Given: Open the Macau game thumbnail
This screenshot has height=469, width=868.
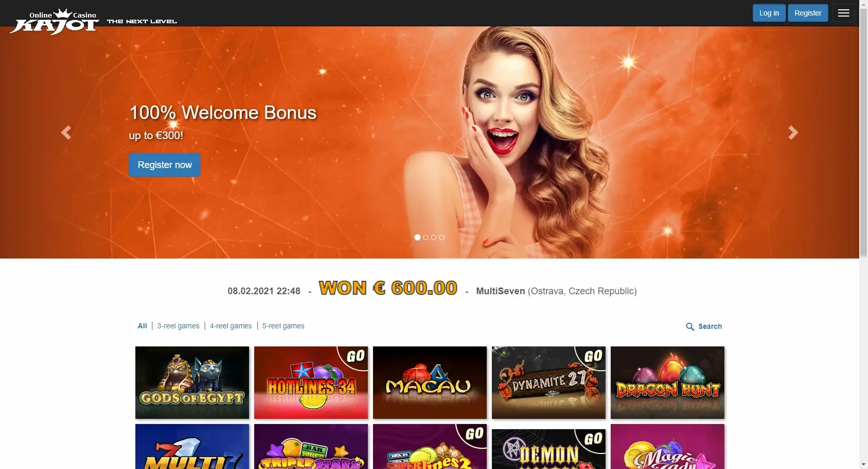Looking at the screenshot, I should 430,383.
